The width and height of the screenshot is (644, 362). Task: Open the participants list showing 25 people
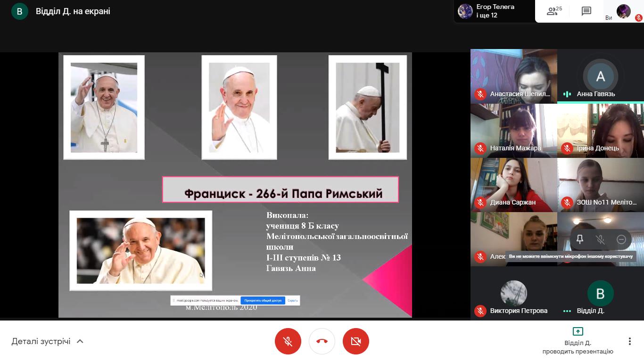pyautogui.click(x=554, y=11)
